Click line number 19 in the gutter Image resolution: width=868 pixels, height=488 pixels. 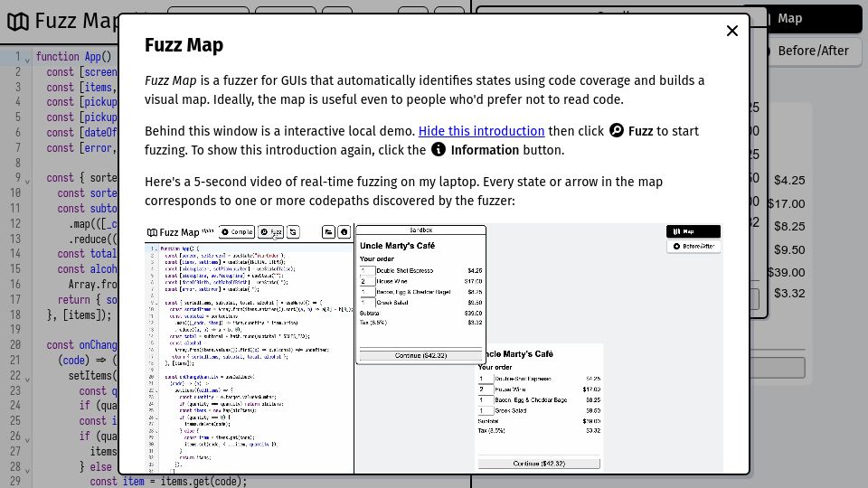click(x=15, y=330)
